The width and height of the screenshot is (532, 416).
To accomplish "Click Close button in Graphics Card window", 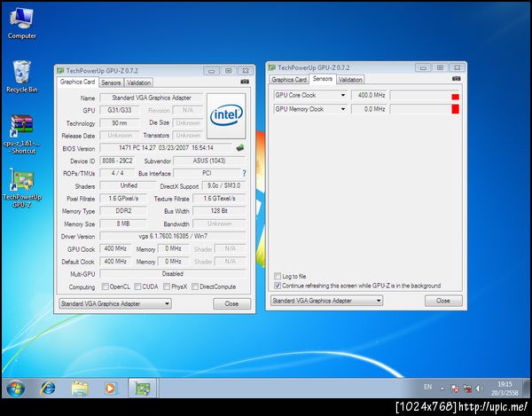I will (x=231, y=303).
